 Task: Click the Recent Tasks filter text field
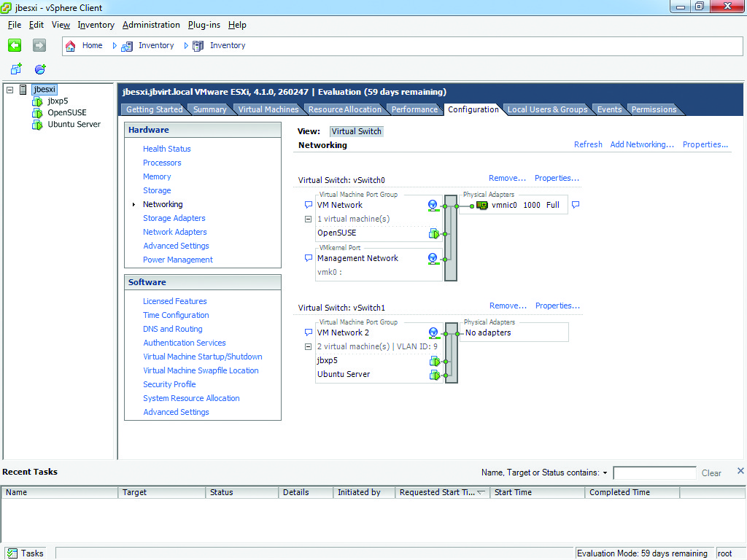click(x=654, y=473)
